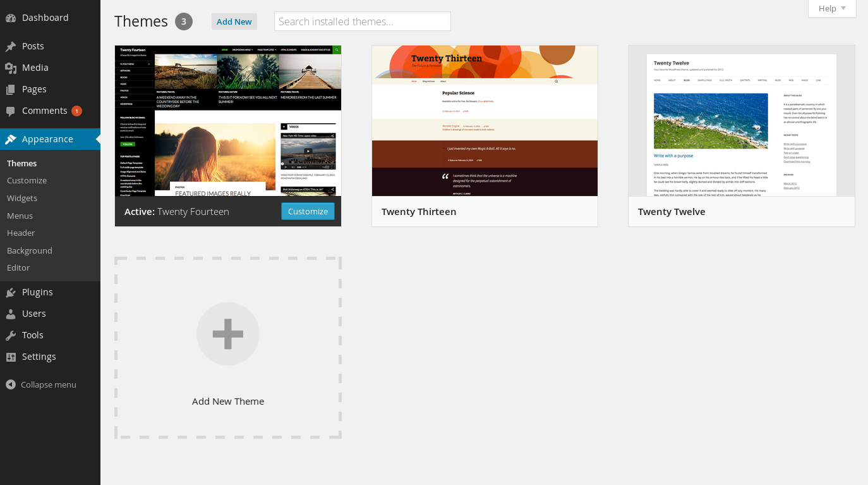The image size is (868, 485).
Task: Click the Pages document icon
Action: 11,89
